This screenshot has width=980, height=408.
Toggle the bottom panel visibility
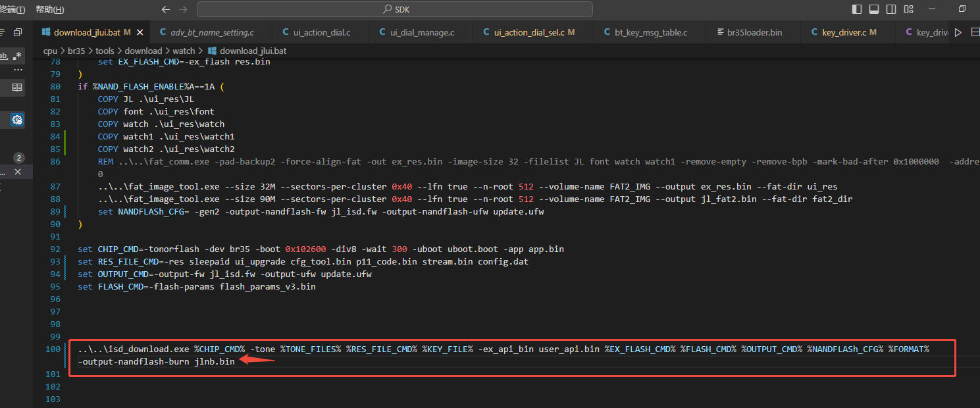tap(874, 9)
